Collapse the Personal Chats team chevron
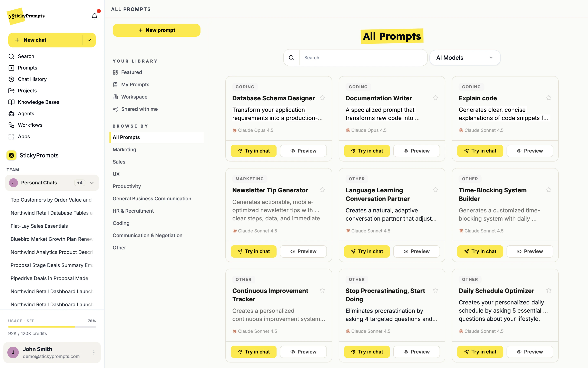The height and width of the screenshot is (368, 588). pos(92,183)
